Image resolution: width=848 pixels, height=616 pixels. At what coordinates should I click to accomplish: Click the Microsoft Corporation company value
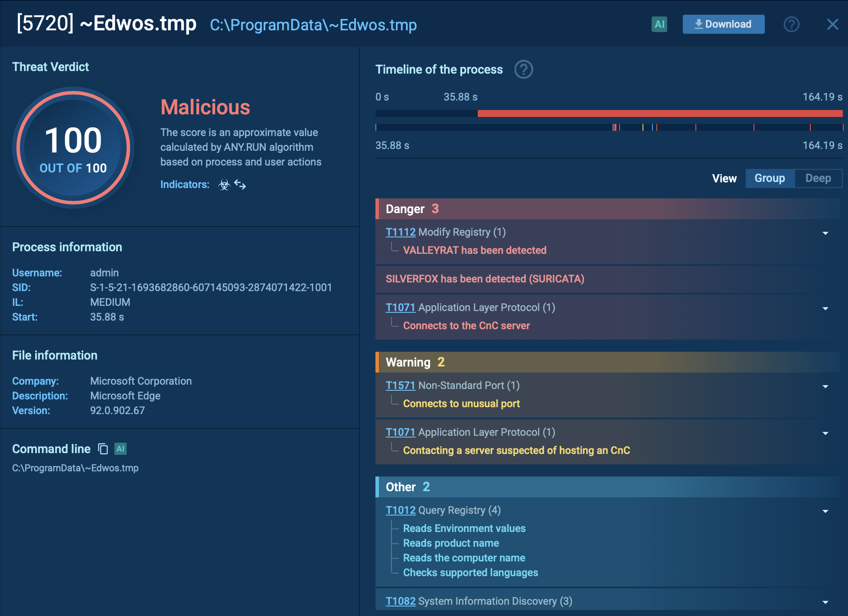140,381
